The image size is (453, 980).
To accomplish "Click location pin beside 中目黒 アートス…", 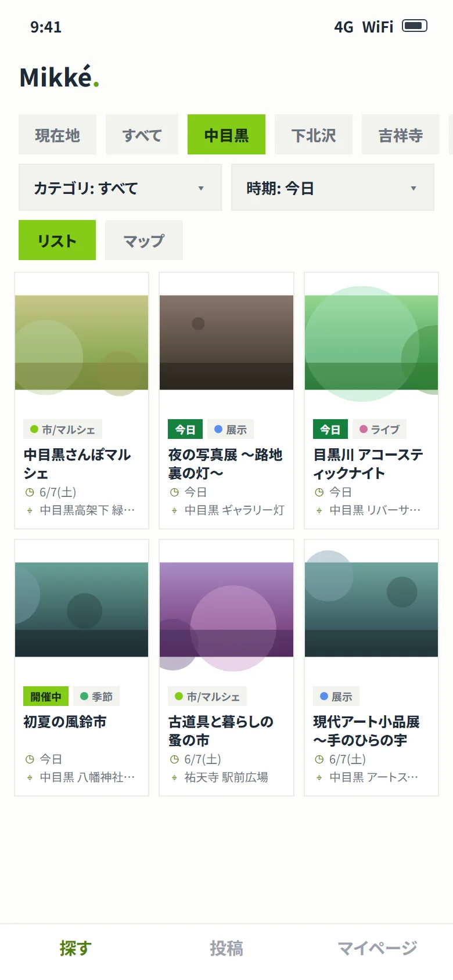I will point(319,777).
